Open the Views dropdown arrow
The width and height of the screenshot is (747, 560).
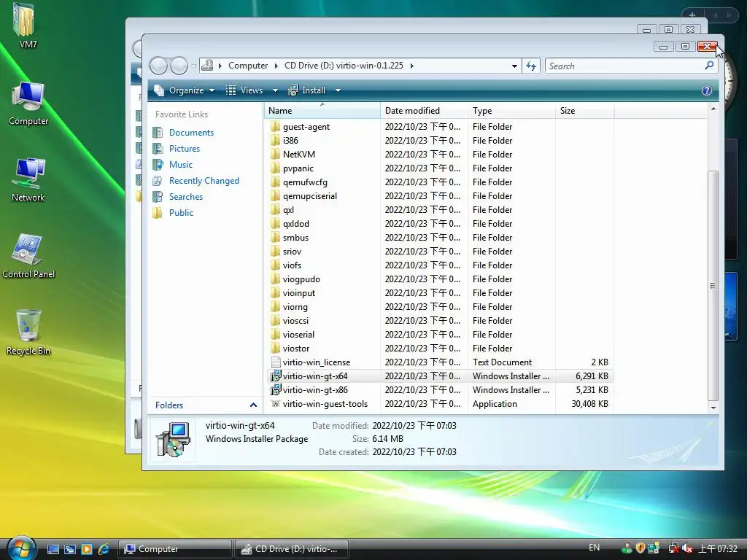pos(275,90)
